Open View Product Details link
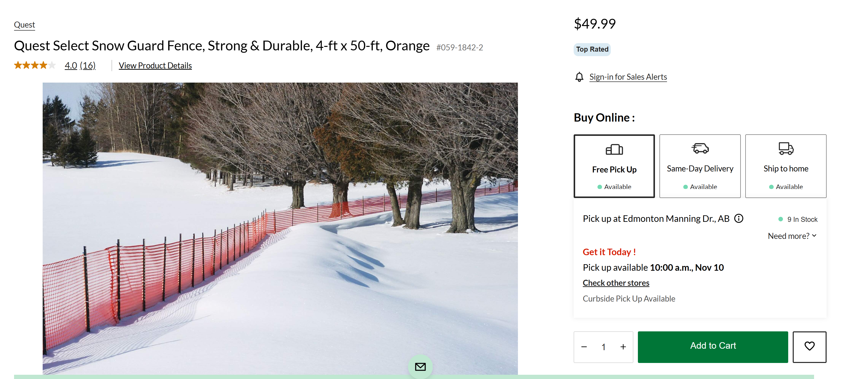 coord(155,66)
